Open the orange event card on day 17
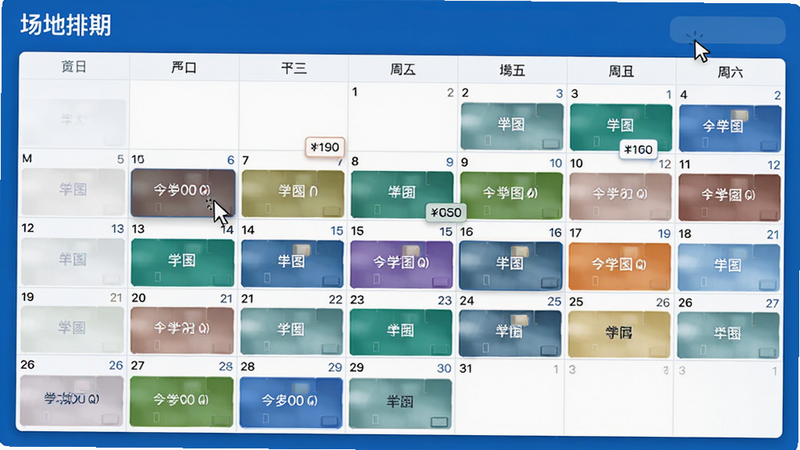Screen dimensions: 800x450 (x=619, y=266)
